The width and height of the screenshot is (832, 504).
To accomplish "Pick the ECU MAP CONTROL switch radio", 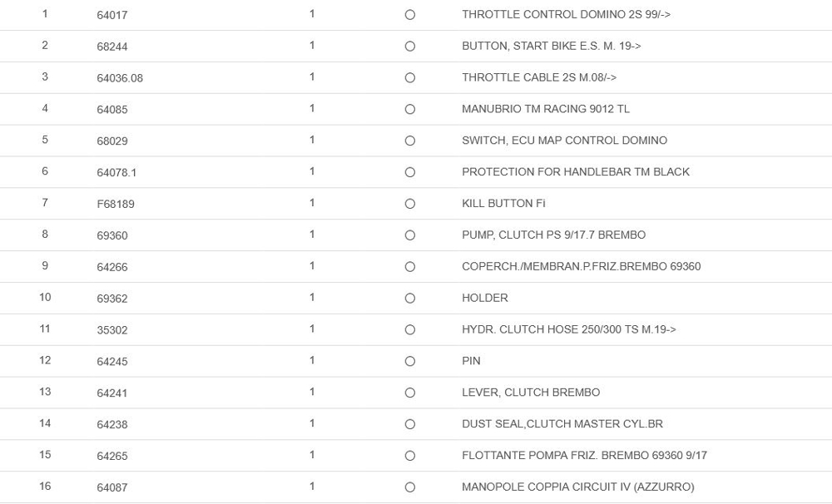I will click(409, 141).
